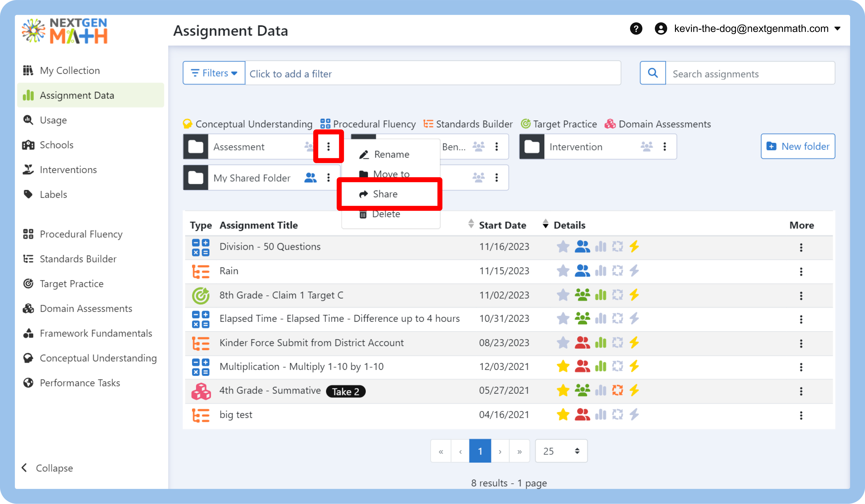Open the help question mark icon
This screenshot has width=865, height=504.
[x=636, y=29]
